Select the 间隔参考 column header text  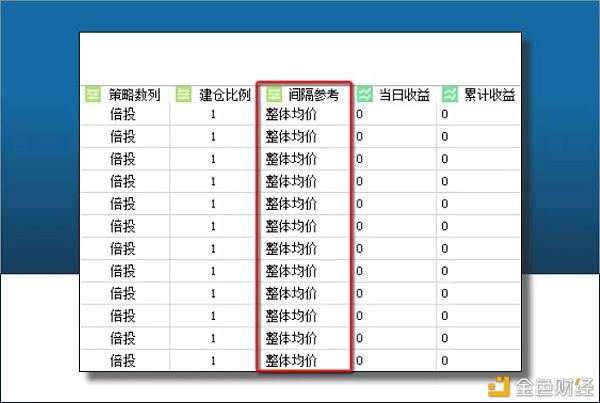(x=314, y=95)
